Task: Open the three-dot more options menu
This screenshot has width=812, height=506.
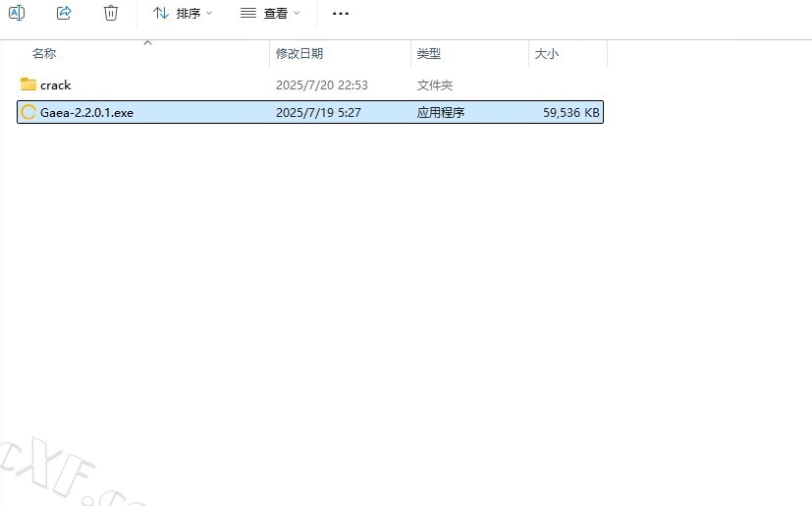Action: pos(341,13)
